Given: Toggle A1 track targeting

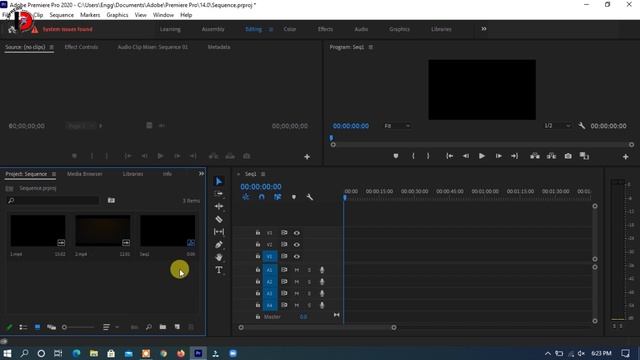Looking at the screenshot, I should 269,270.
